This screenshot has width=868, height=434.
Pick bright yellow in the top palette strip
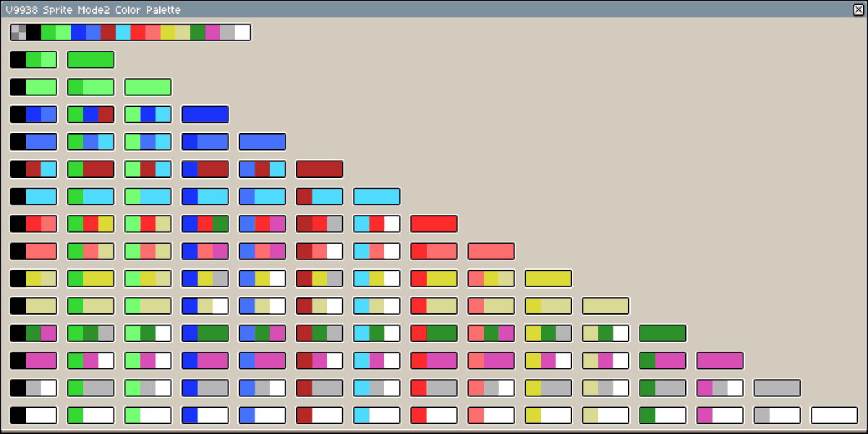click(x=168, y=32)
